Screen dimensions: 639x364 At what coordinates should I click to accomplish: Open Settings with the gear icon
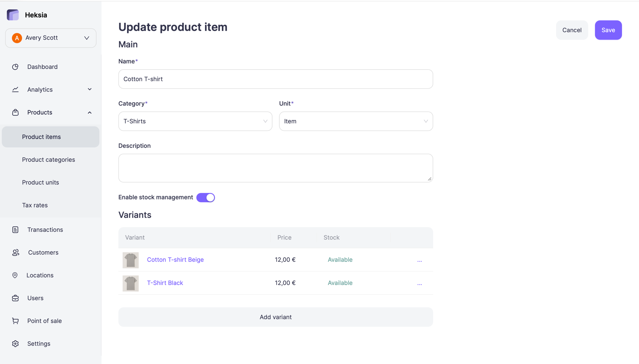(15, 343)
